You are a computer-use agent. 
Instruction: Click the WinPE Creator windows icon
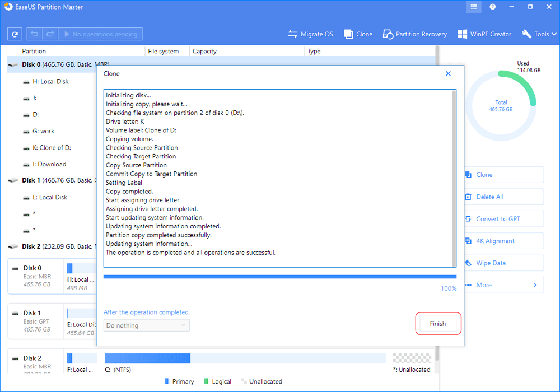pyautogui.click(x=463, y=34)
